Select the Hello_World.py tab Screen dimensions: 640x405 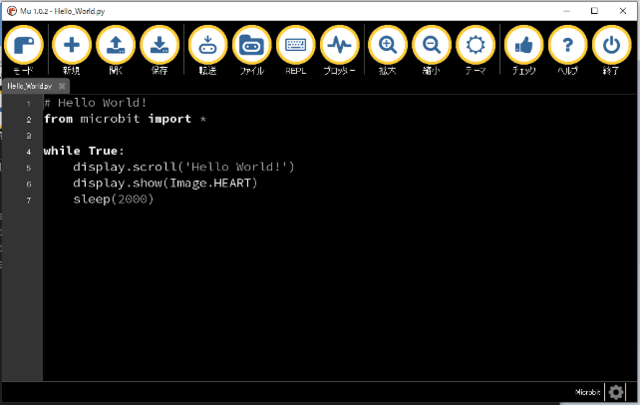click(x=28, y=86)
